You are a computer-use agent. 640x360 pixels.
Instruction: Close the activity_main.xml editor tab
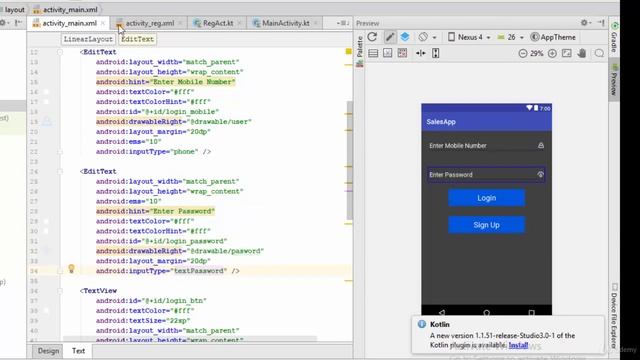(103, 23)
